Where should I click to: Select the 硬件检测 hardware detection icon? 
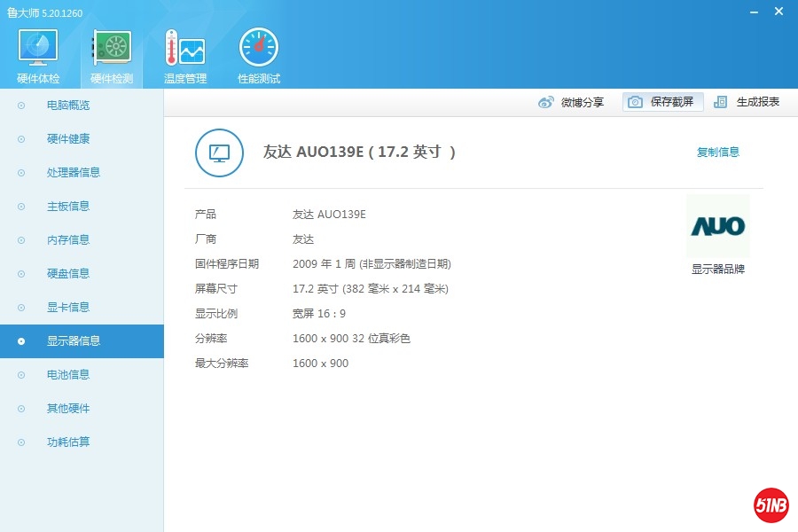[112, 48]
